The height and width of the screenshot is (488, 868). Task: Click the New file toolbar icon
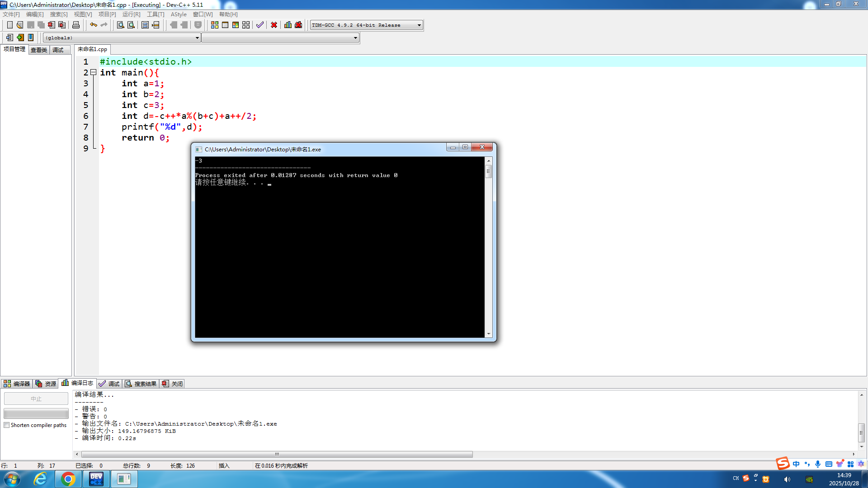9,25
